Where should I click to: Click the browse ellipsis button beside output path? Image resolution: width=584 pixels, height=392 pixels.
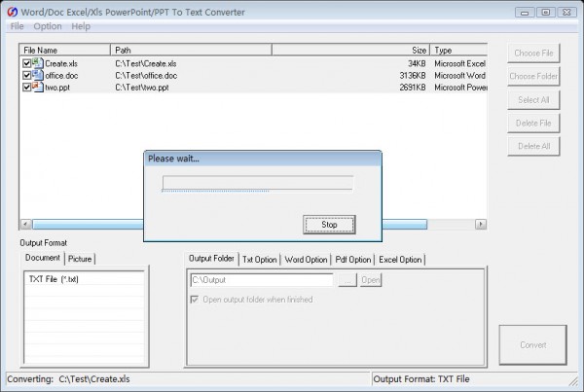(x=347, y=280)
